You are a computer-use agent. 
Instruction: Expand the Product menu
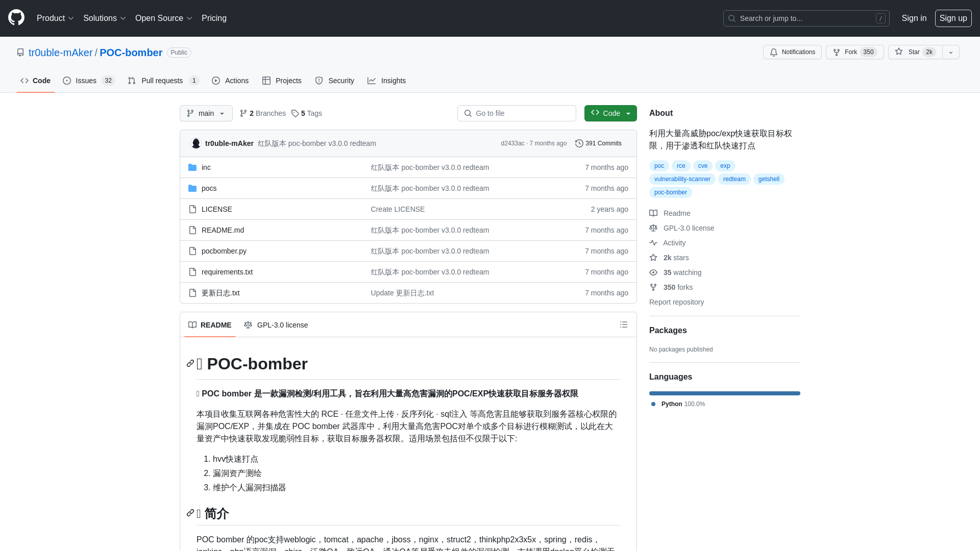pyautogui.click(x=56, y=18)
